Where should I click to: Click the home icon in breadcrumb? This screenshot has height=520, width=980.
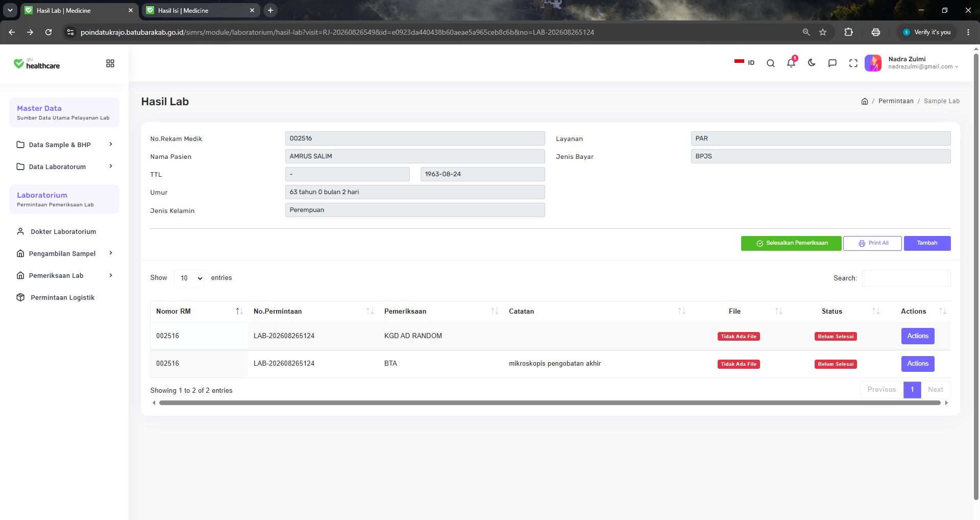(865, 101)
